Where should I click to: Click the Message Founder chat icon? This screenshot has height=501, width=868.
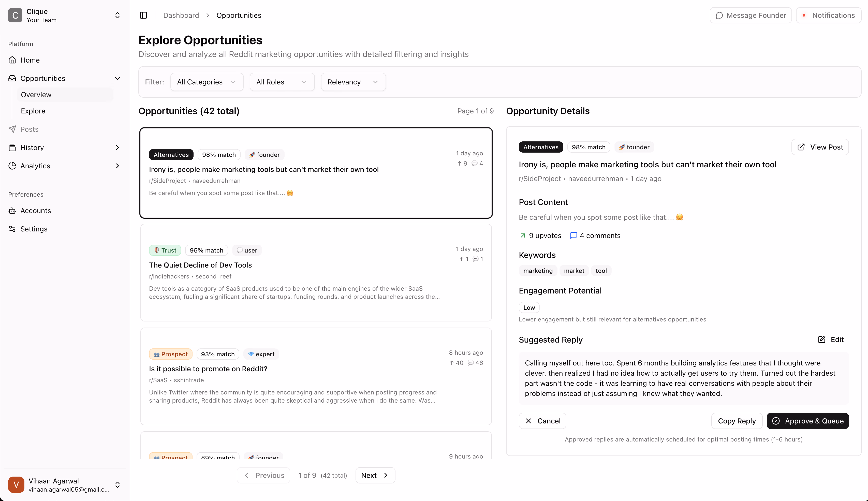(x=719, y=15)
